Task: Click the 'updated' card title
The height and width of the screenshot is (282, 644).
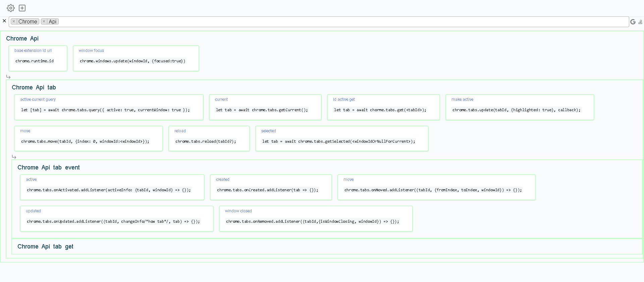Action: point(33,211)
